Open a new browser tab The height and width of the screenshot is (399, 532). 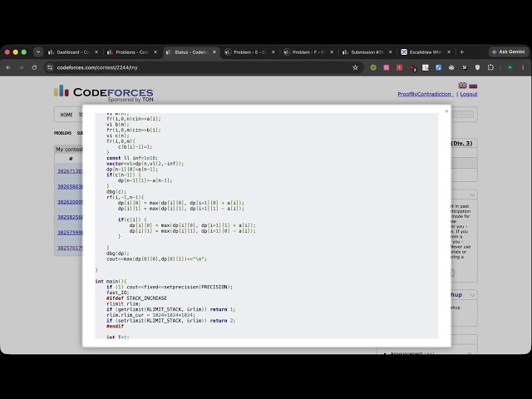[462, 52]
